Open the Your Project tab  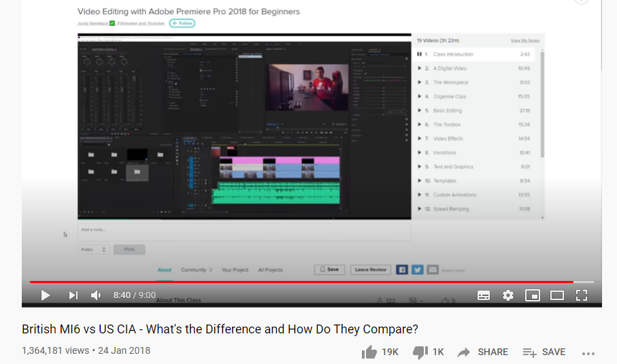click(x=235, y=270)
